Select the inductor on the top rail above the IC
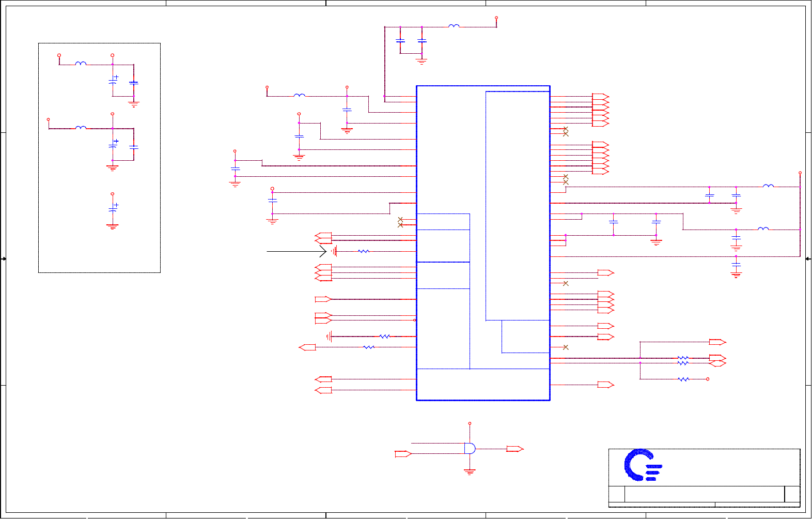This screenshot has width=812, height=519. (454, 26)
